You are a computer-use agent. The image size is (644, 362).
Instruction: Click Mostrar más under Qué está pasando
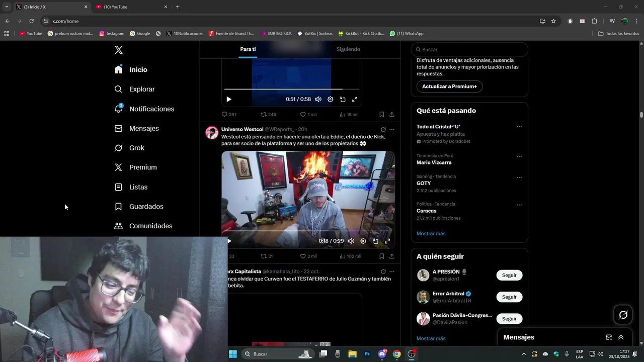coord(431,234)
